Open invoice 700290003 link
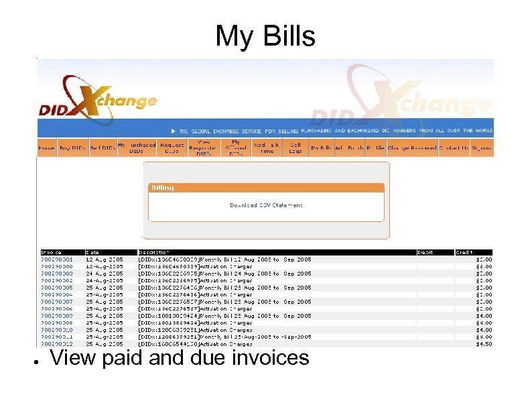532x399 pixels. pos(57,274)
